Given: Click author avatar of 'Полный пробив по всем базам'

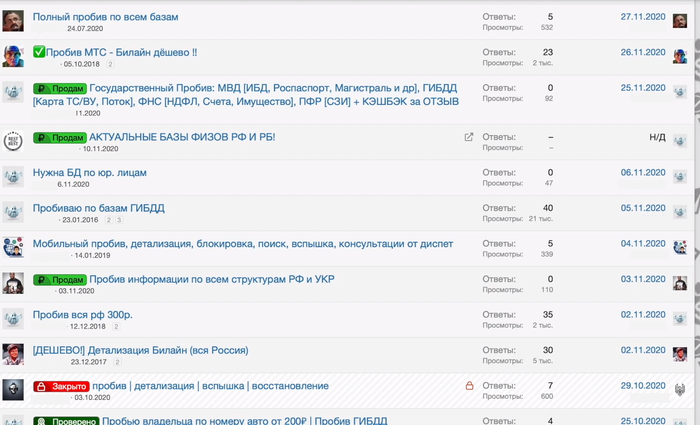Looking at the screenshot, I should click(x=13, y=21).
